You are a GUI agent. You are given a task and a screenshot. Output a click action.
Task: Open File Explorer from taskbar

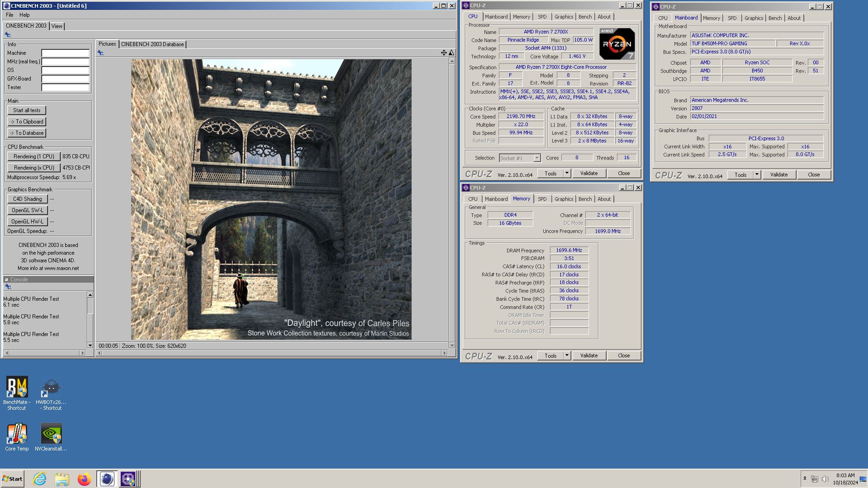(62, 479)
